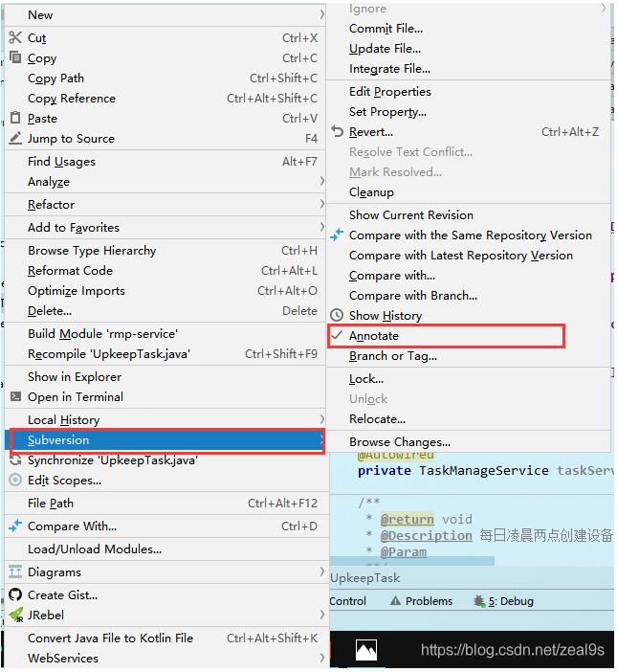Click the Copy icon beside Copy

tap(15, 57)
